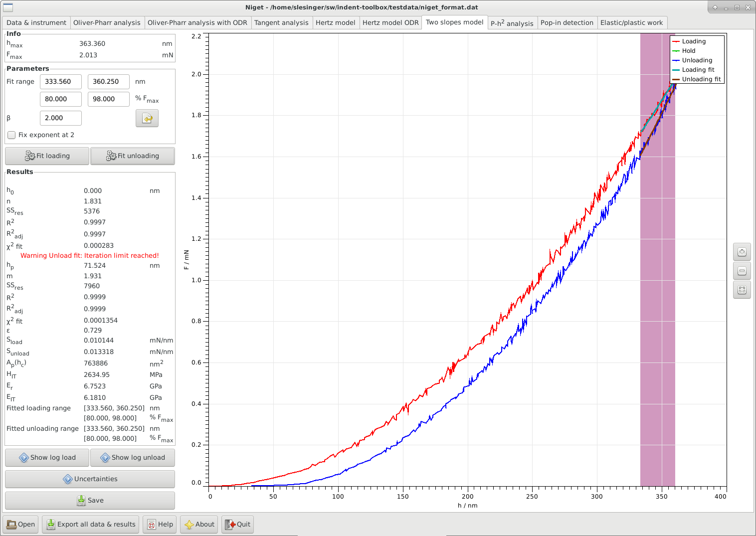
Task: Click the Sload value 0.010144
Action: pyautogui.click(x=99, y=341)
